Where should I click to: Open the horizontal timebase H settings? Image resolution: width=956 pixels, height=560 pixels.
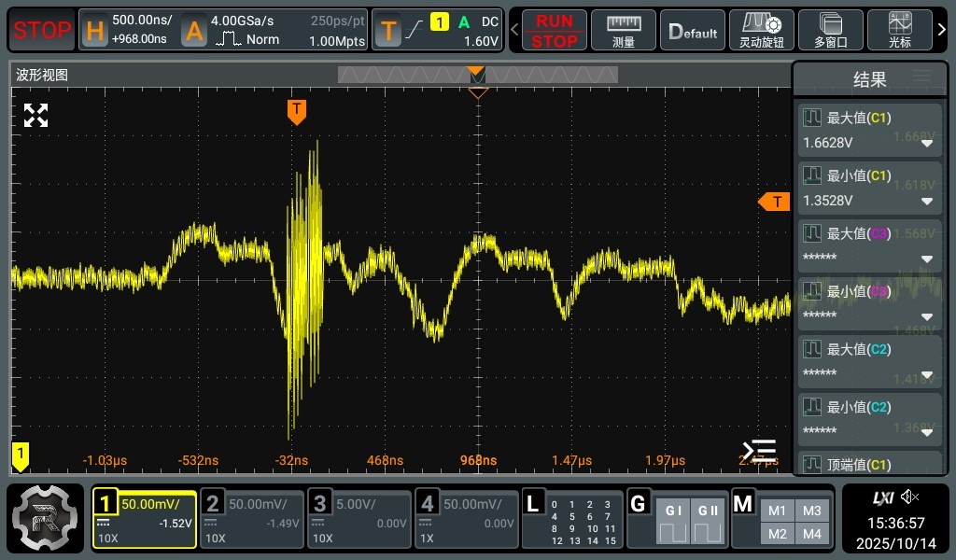(127, 30)
